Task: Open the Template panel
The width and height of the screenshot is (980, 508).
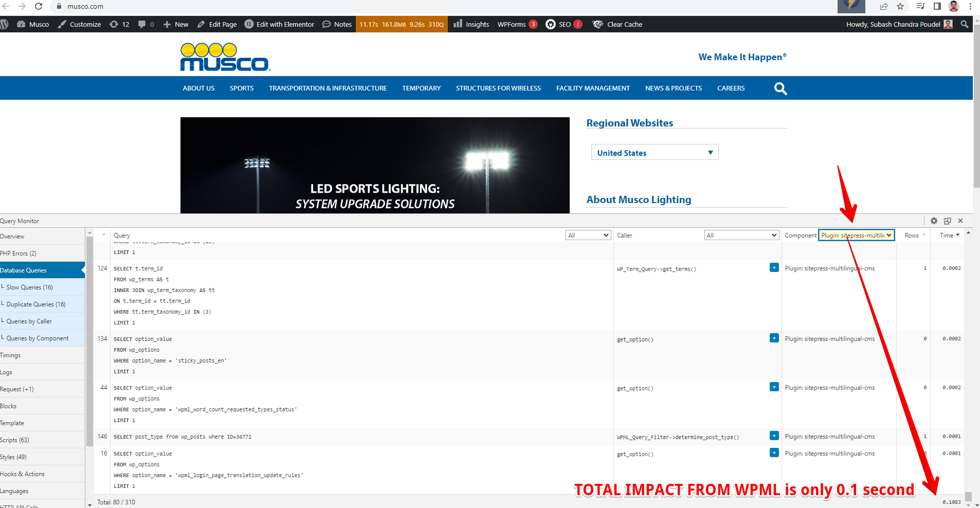Action: point(42,423)
